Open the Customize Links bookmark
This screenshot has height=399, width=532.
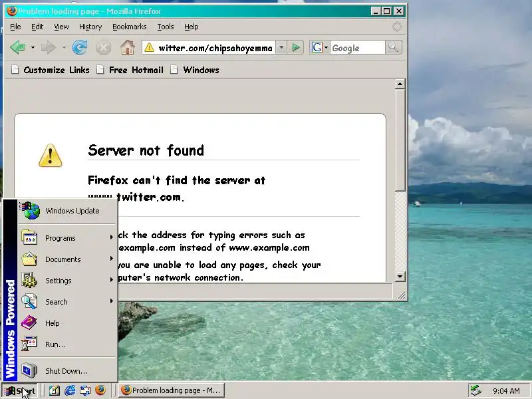[x=51, y=70]
